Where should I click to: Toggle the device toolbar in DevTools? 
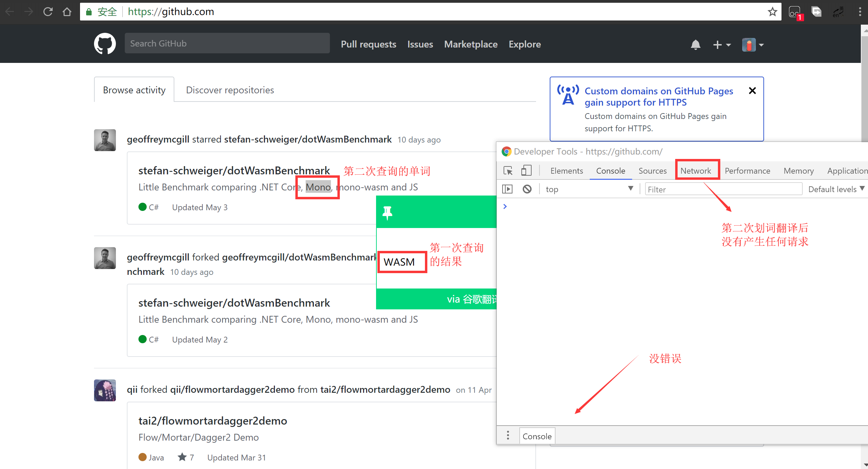526,170
